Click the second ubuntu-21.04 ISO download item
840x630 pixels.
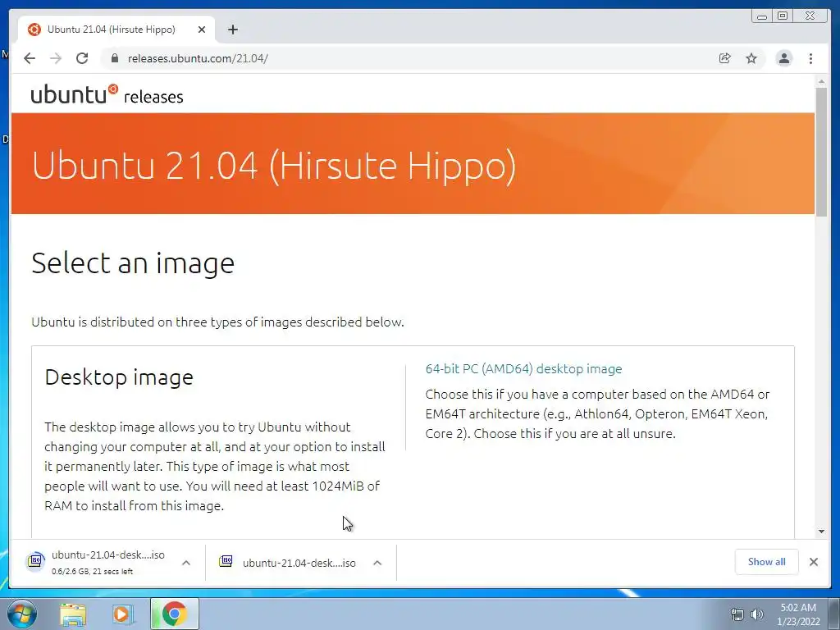301,563
